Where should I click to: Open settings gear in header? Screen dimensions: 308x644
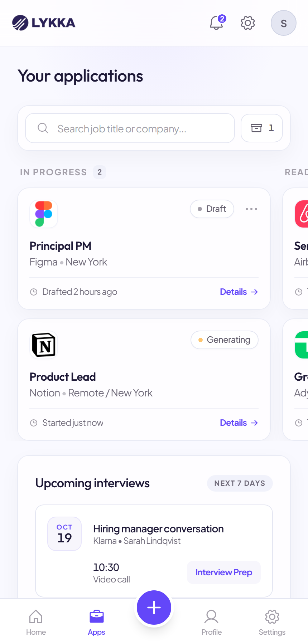tap(247, 23)
